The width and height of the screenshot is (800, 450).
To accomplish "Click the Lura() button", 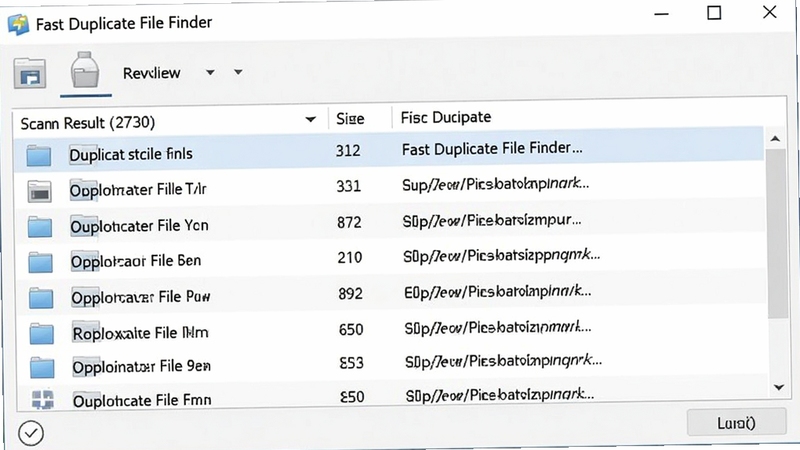I will pos(736,422).
